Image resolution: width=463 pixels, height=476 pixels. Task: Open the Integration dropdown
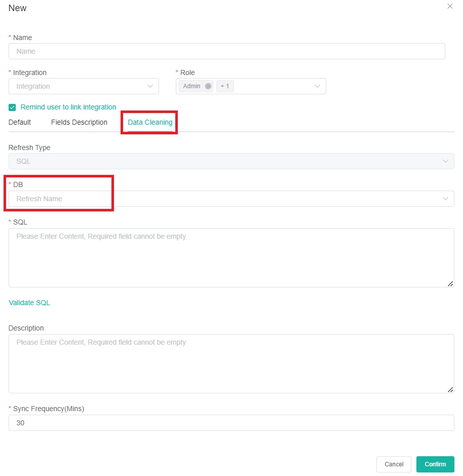pos(84,86)
